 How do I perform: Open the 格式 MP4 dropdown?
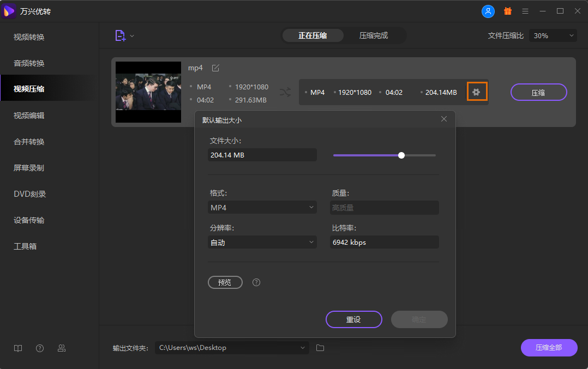[x=262, y=208]
